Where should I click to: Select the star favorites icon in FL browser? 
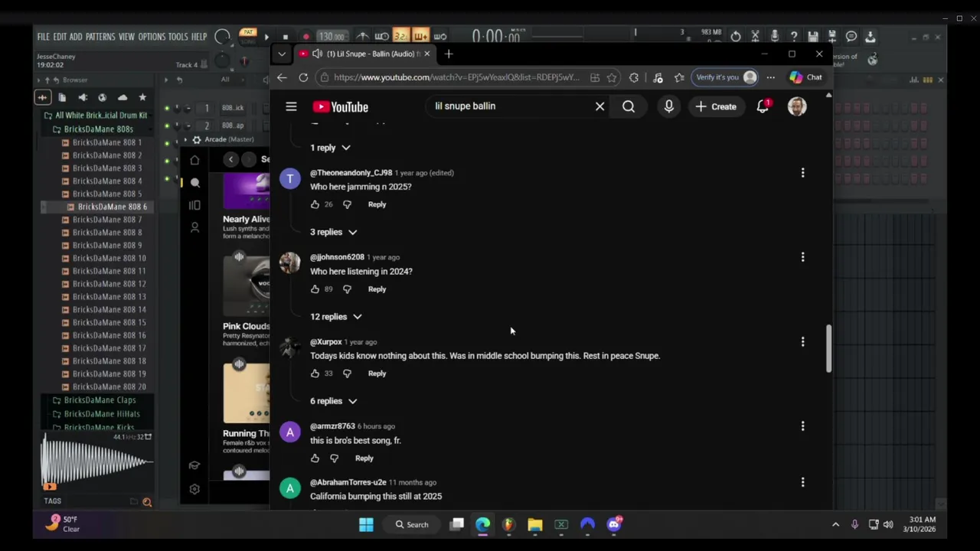pyautogui.click(x=142, y=97)
